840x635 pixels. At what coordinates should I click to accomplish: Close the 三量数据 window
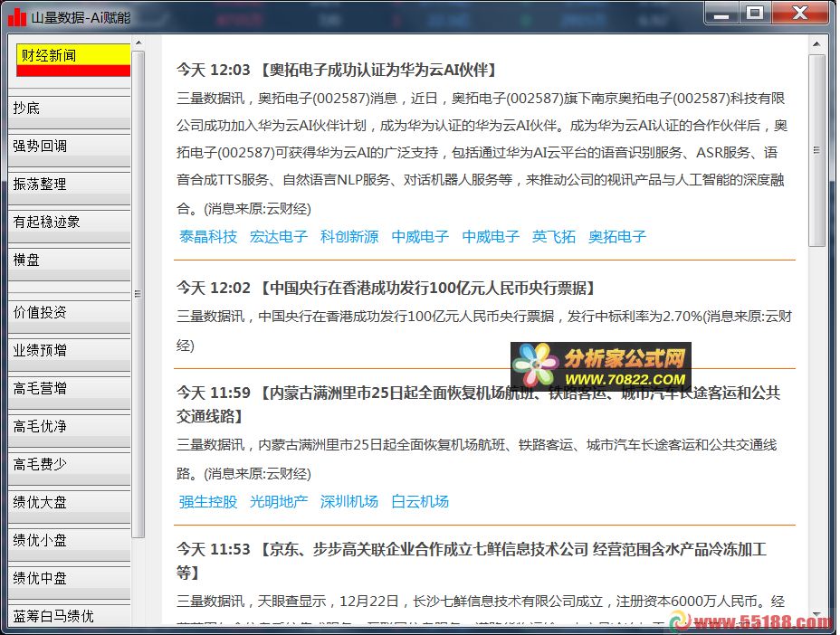(x=800, y=13)
